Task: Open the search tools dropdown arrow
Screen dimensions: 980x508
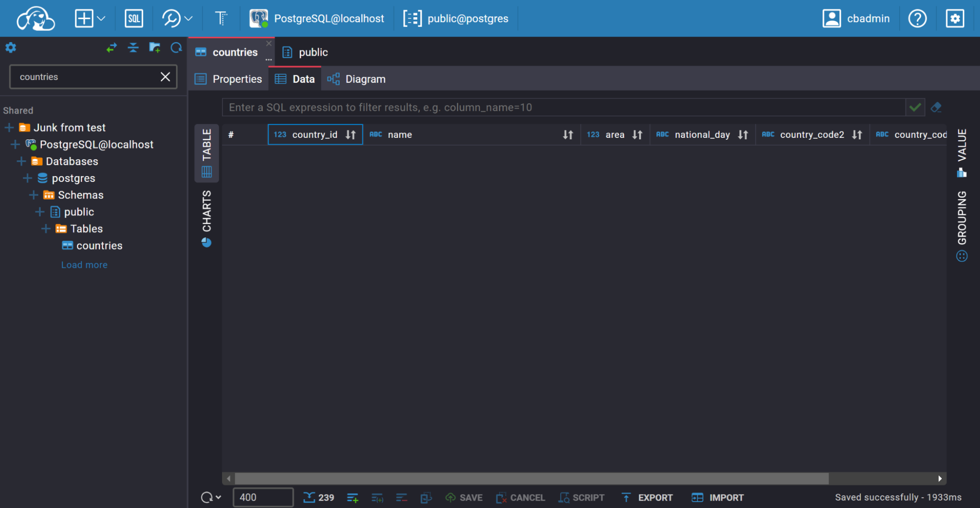Action: [x=189, y=19]
